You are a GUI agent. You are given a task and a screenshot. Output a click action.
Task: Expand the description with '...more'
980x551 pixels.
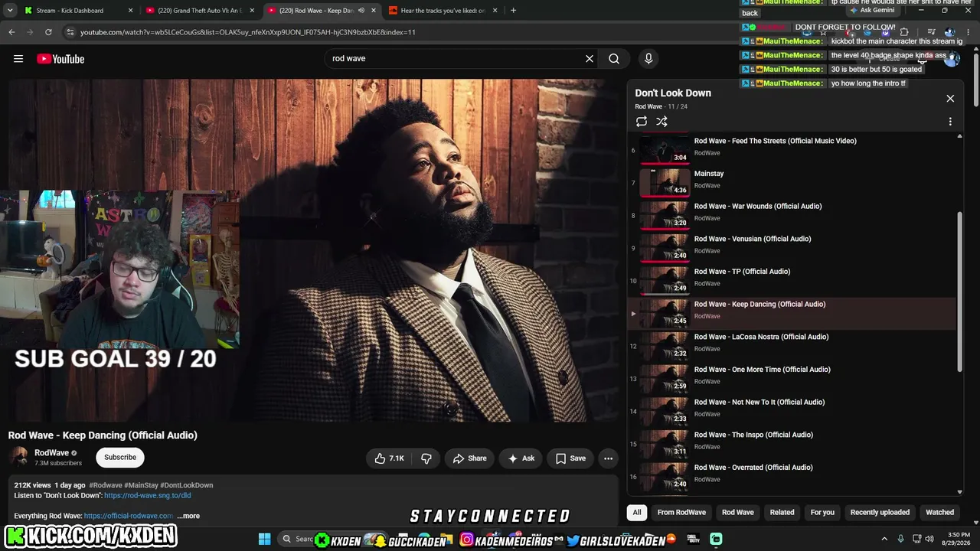(188, 516)
